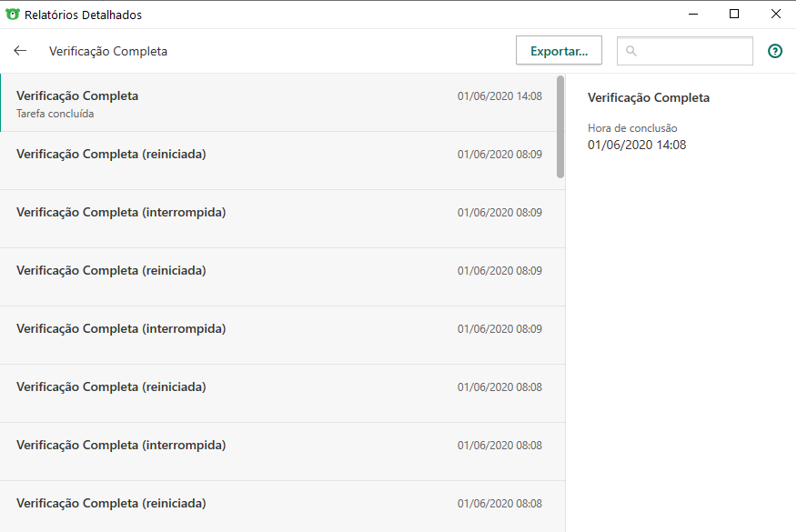Select the report marked Tarefa concluída

(273, 103)
